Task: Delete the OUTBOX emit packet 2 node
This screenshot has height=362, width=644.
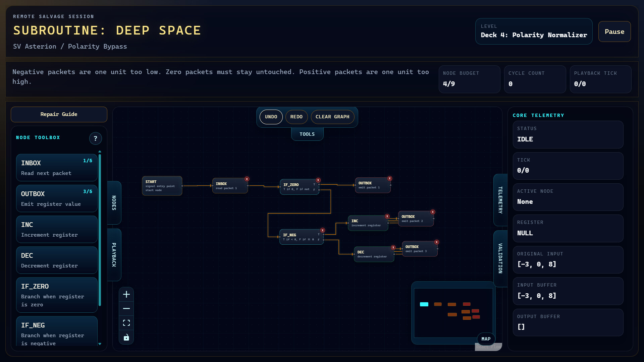Action: pos(433,212)
